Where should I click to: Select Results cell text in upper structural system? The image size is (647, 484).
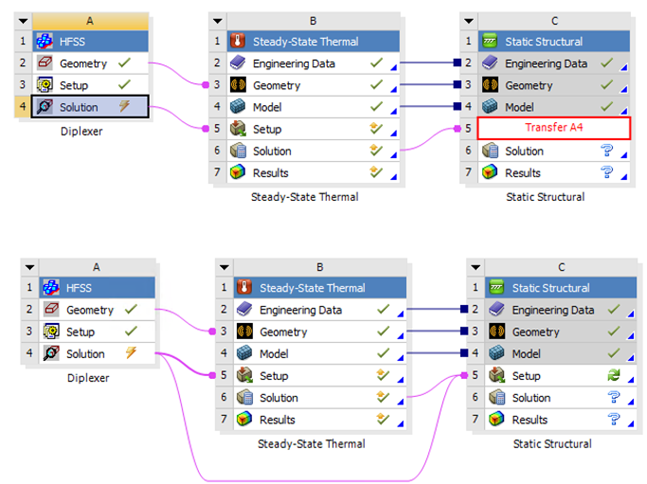point(523,173)
